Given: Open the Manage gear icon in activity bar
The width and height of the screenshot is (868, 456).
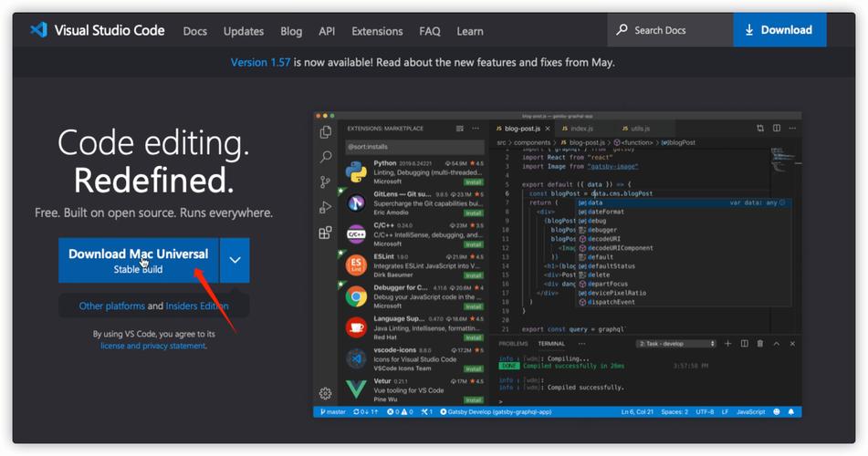Looking at the screenshot, I should [x=326, y=393].
